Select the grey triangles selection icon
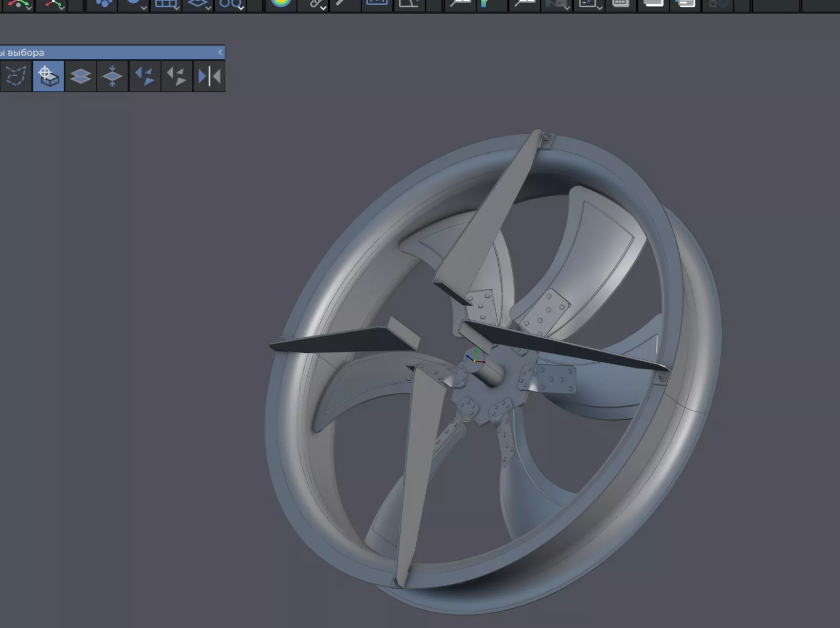The width and height of the screenshot is (840, 628). click(x=176, y=76)
